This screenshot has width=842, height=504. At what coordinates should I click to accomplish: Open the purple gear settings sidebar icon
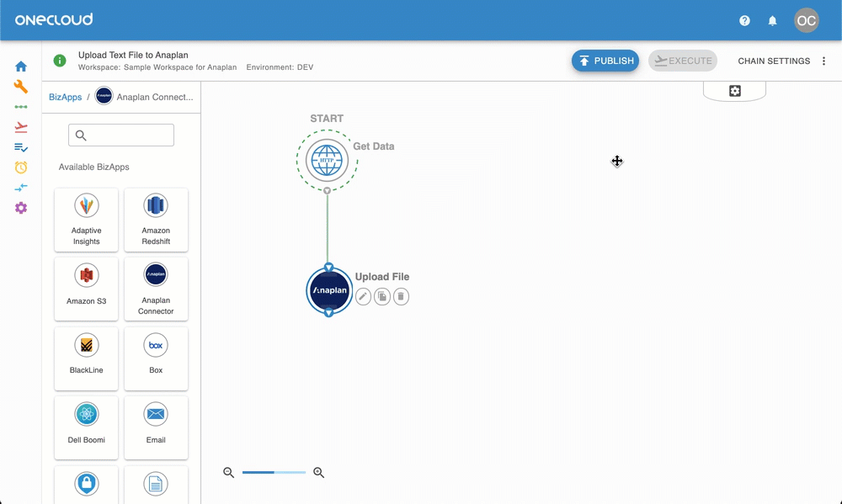pyautogui.click(x=21, y=208)
